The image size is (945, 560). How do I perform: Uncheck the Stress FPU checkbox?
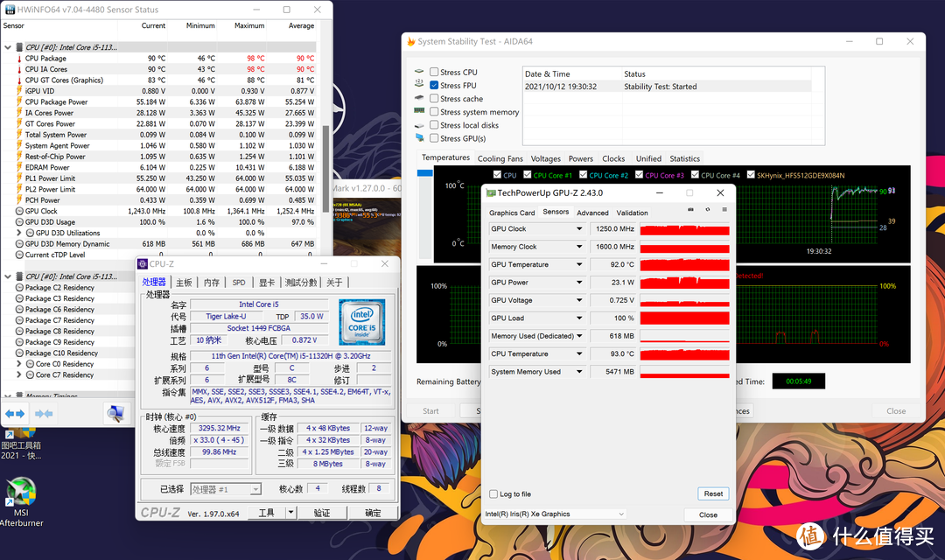434,85
